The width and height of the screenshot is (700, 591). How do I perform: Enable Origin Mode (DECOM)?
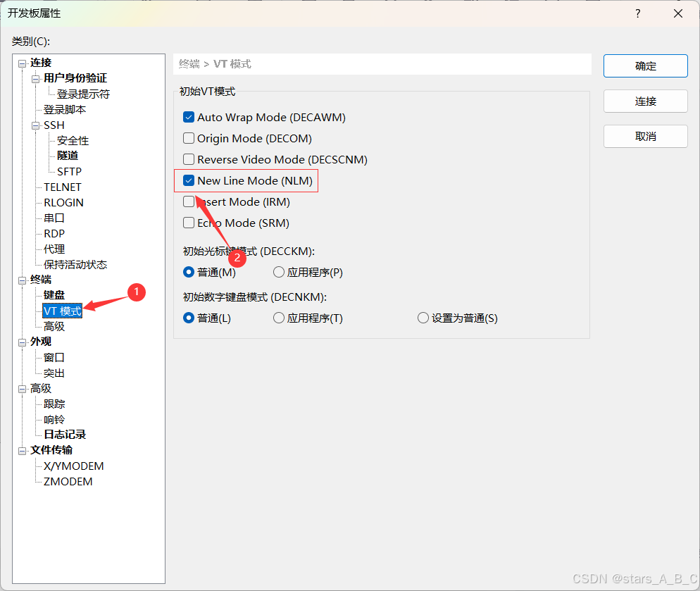188,138
